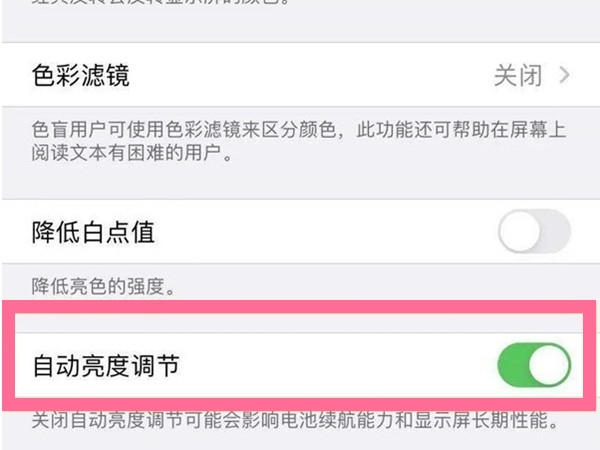Image resolution: width=600 pixels, height=450 pixels.
Task: Click the partially visible text at top
Action: point(150,5)
